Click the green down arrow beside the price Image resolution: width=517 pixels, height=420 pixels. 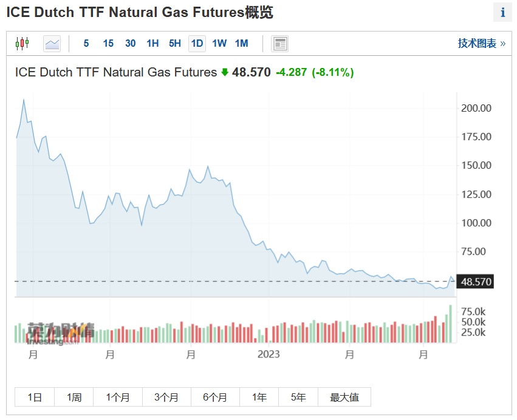pos(225,73)
